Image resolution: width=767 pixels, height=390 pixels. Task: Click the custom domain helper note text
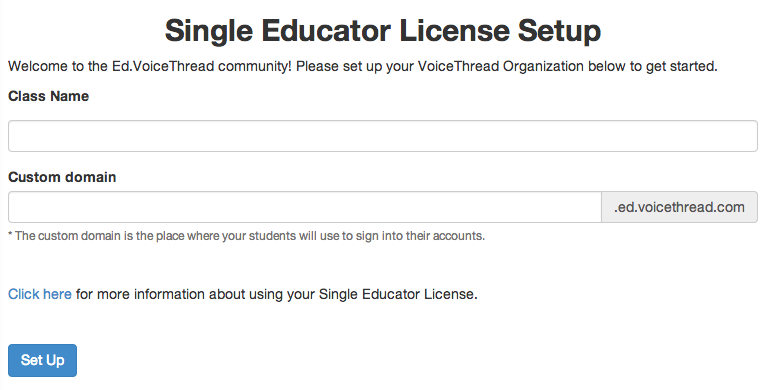(x=247, y=236)
